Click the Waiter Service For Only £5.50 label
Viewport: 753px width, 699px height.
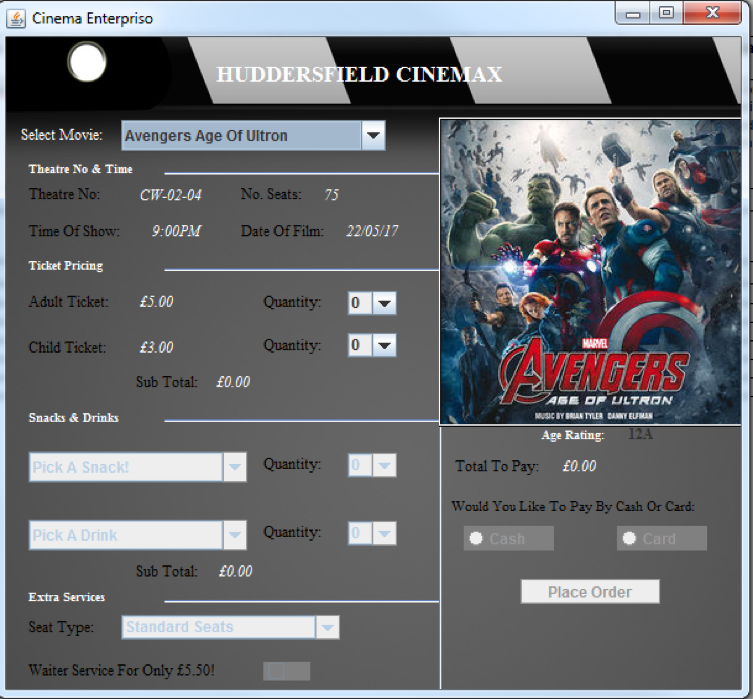coord(122,670)
